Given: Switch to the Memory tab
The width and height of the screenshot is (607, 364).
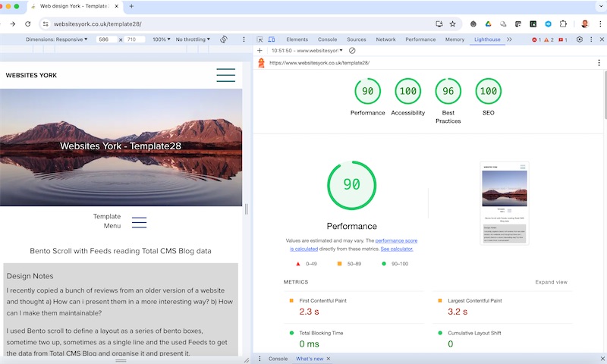Looking at the screenshot, I should 454,39.
